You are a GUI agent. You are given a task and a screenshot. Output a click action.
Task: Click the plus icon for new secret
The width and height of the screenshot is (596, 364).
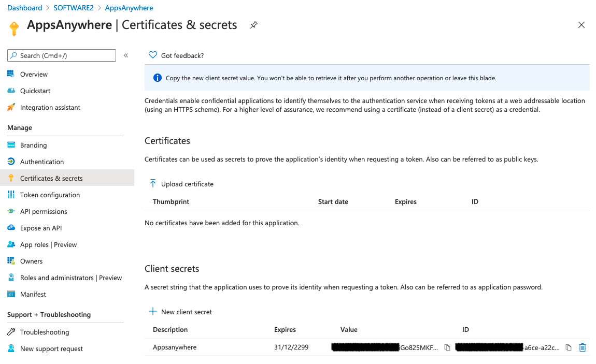(152, 312)
